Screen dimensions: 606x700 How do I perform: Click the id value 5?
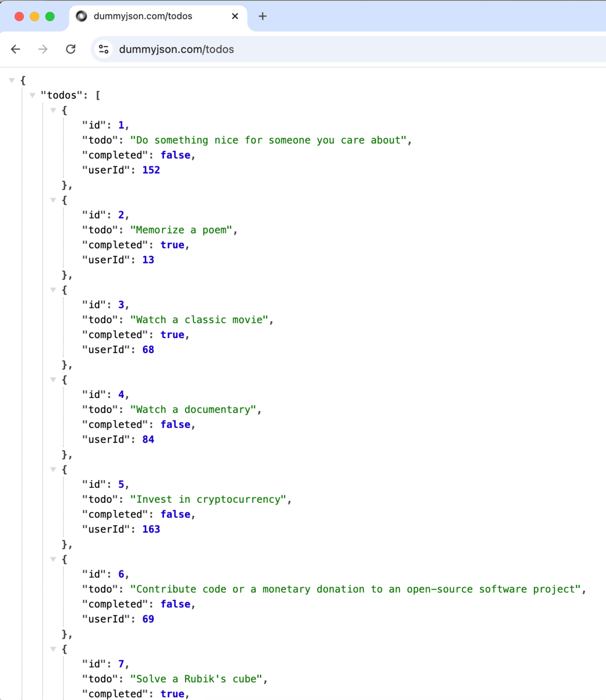point(121,484)
